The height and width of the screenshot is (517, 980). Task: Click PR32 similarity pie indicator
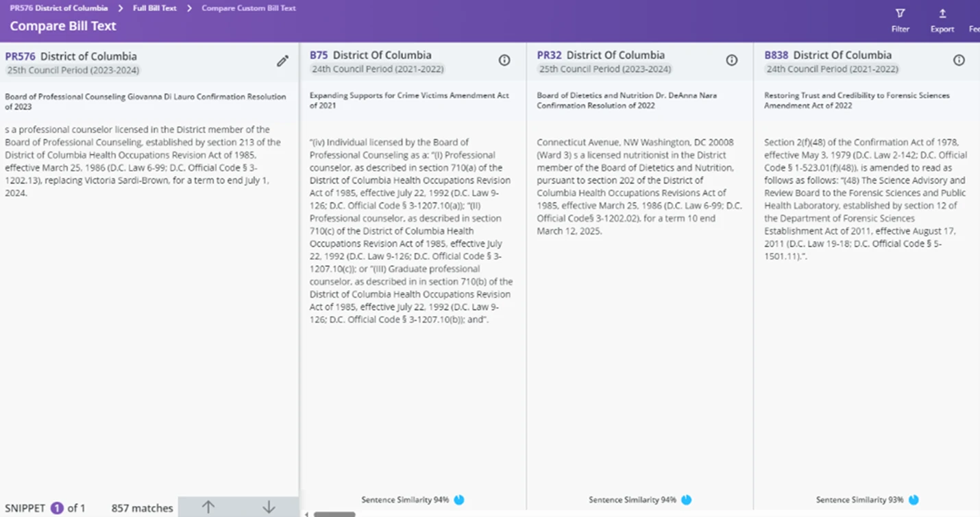(x=686, y=500)
